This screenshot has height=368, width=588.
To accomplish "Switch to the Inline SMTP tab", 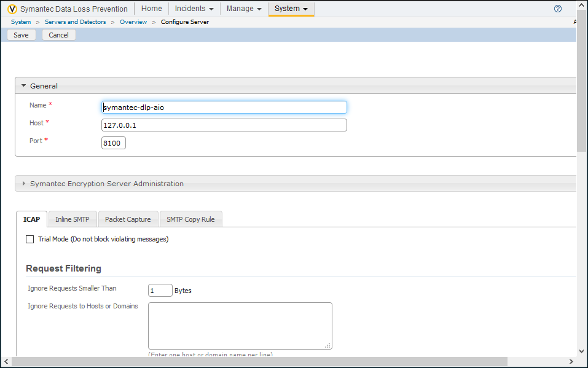I will point(73,219).
